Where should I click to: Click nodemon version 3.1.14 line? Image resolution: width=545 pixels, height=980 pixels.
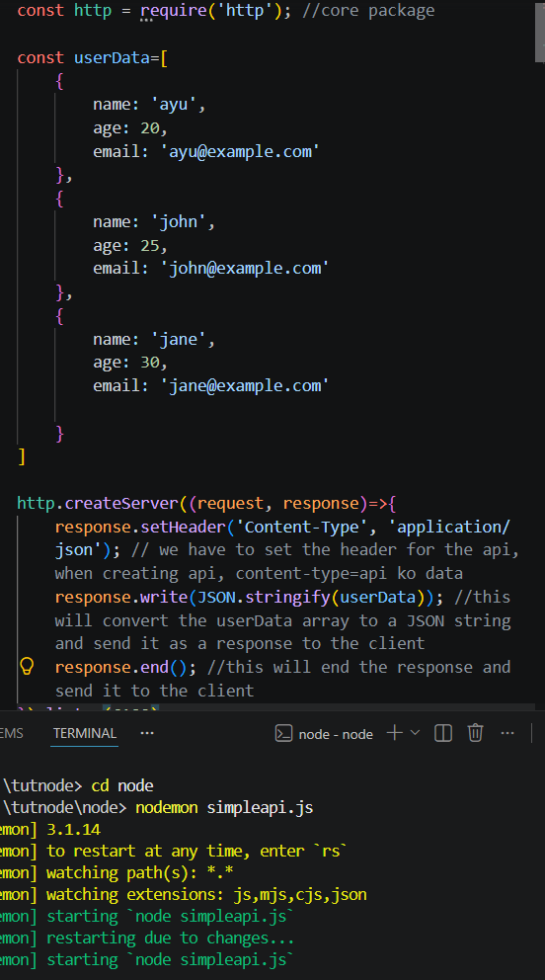tap(74, 830)
